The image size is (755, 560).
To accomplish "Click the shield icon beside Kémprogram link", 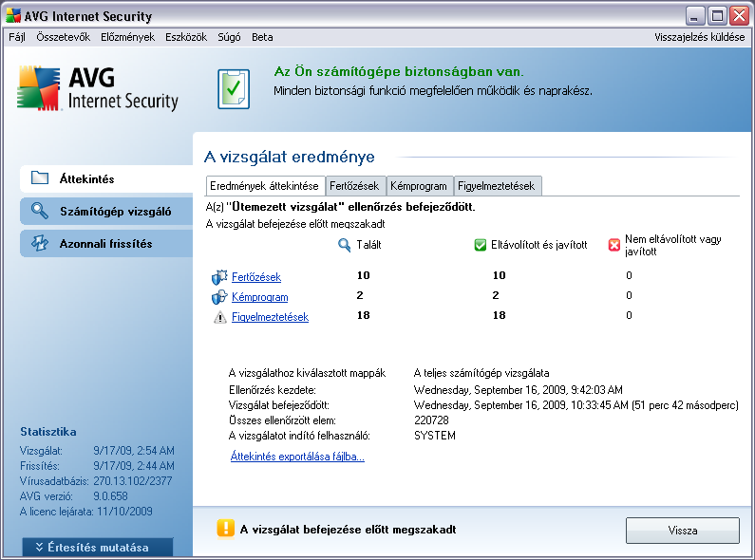I will click(x=219, y=297).
